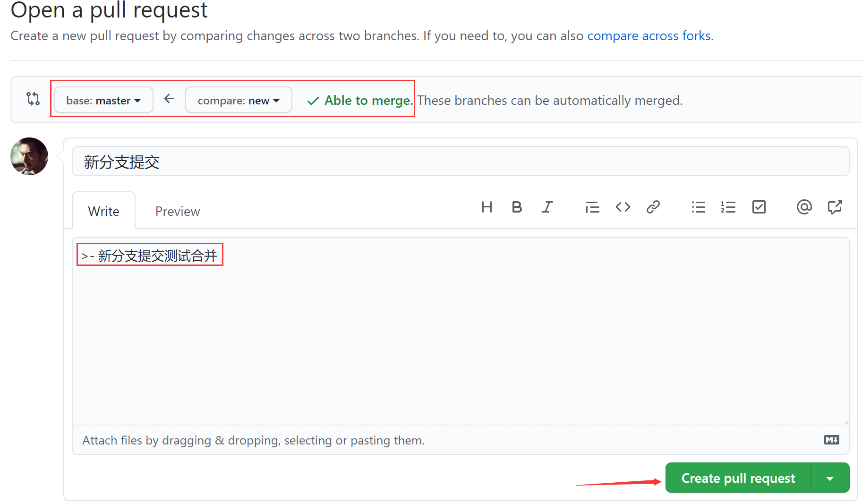Apply italic formatting to text

coord(547,207)
